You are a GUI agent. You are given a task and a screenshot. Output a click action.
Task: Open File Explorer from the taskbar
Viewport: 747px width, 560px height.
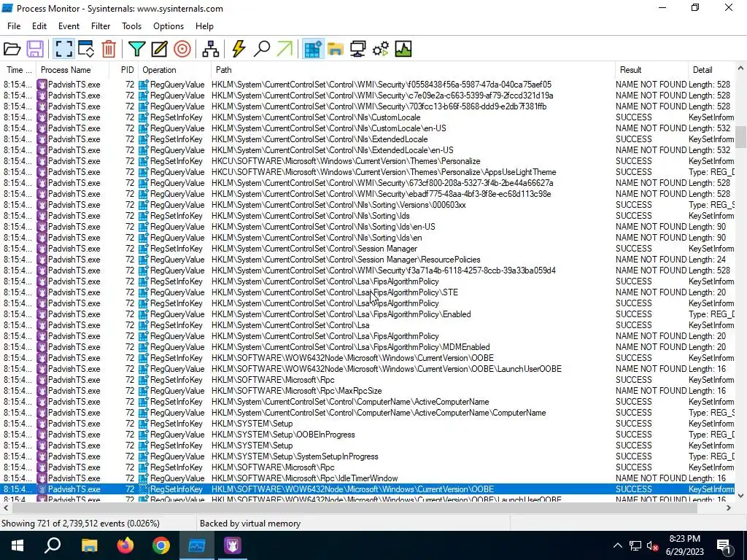coord(89,545)
